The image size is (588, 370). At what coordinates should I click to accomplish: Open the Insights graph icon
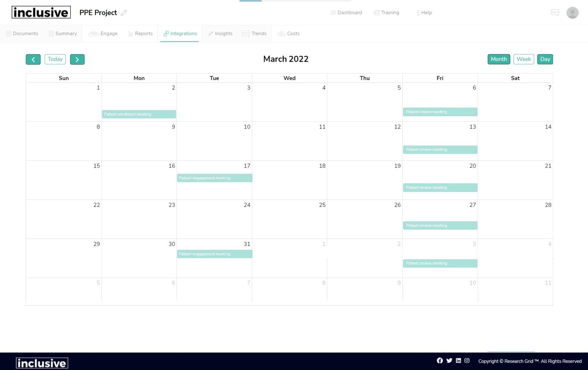[x=211, y=33]
